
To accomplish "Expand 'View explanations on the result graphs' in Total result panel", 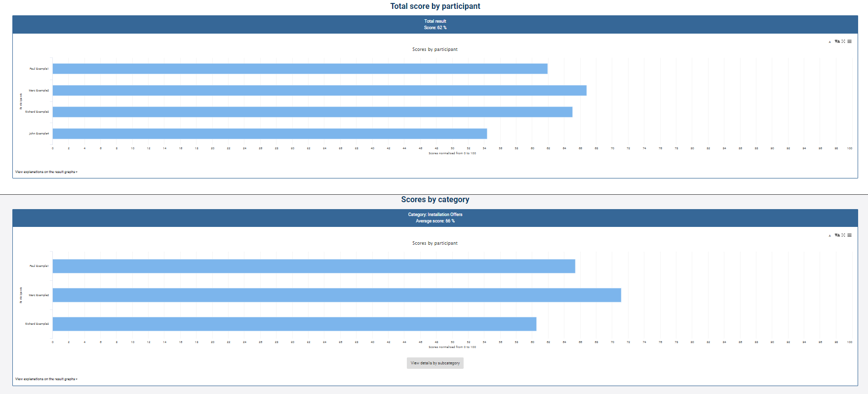I will point(46,172).
